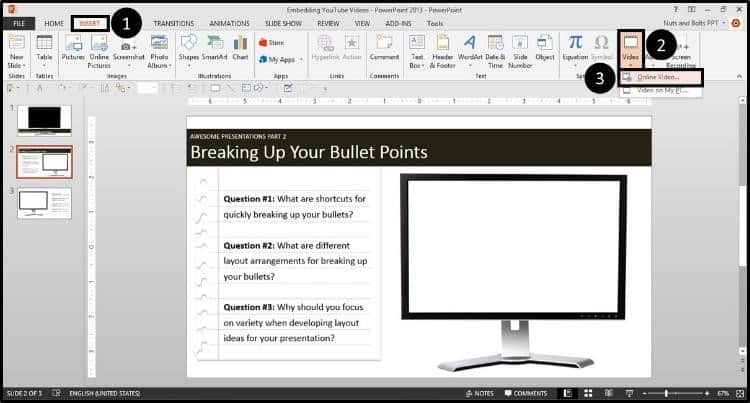Open Online Pictures insert tool

[99, 52]
